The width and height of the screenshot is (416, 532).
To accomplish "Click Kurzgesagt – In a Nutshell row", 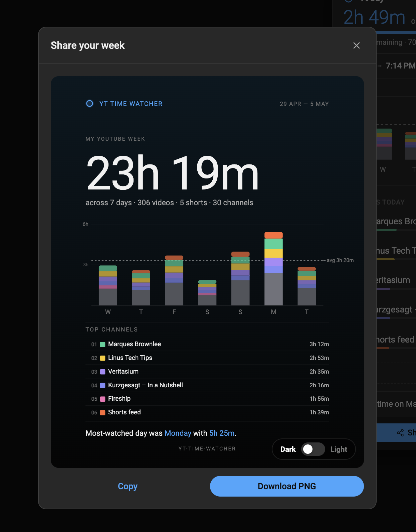I will (x=207, y=385).
